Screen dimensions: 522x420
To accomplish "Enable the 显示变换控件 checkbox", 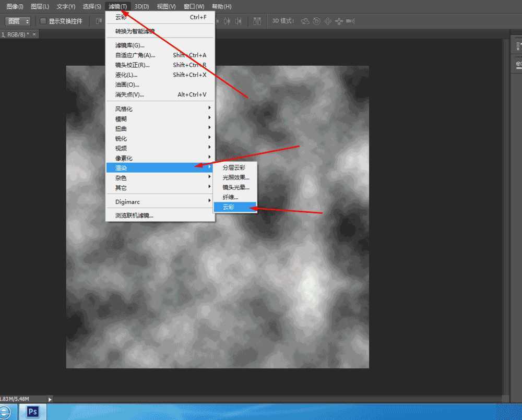I will point(43,21).
